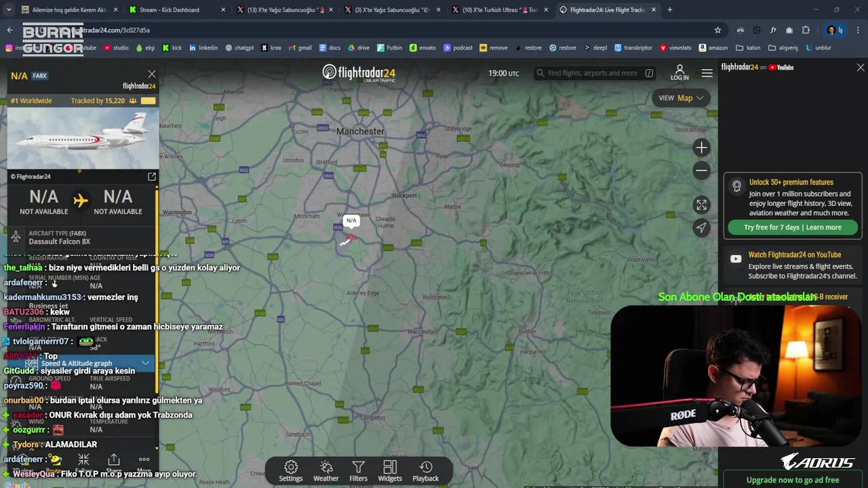The image size is (868, 488).
Task: Open the Widgets panel
Action: click(390, 471)
